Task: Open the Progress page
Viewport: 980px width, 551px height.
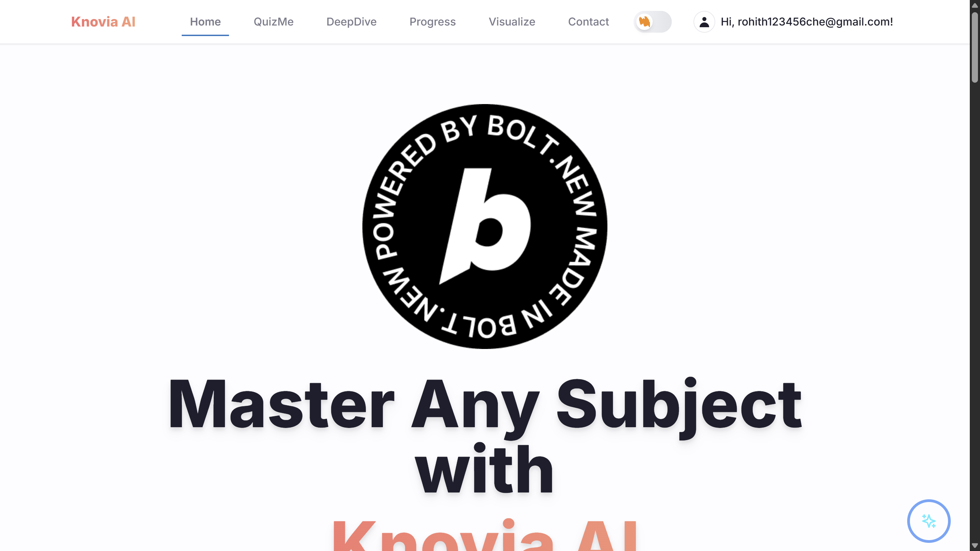Action: pyautogui.click(x=432, y=22)
